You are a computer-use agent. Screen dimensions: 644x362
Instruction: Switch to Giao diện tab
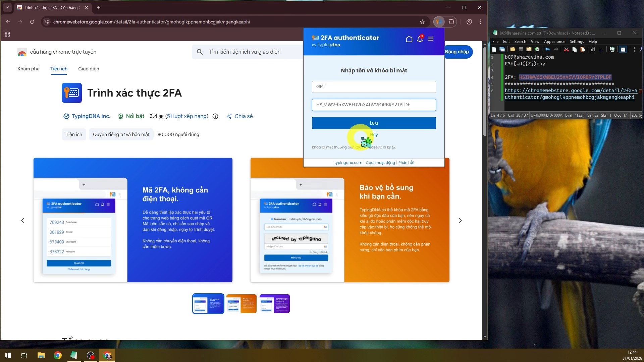coord(89,69)
